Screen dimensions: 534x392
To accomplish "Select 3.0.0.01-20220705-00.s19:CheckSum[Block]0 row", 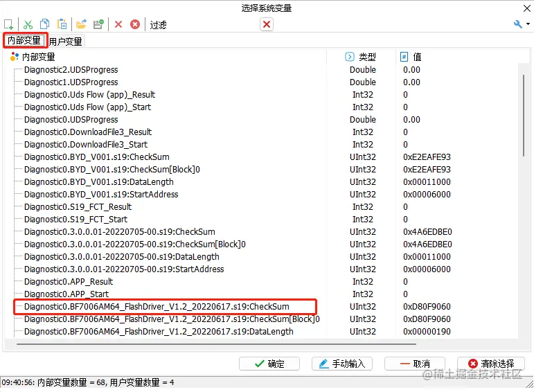I will (x=135, y=244).
